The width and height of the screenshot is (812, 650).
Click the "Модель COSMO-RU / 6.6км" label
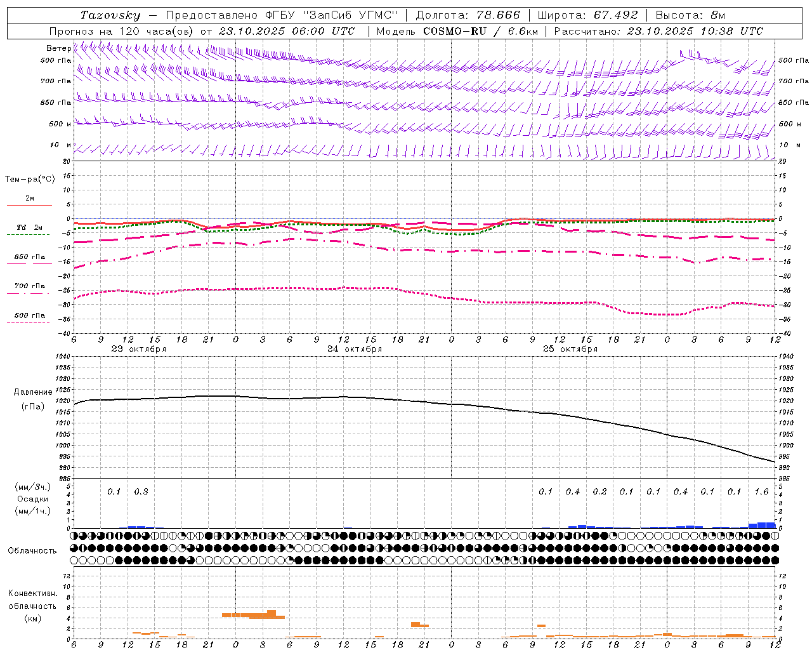point(457,31)
